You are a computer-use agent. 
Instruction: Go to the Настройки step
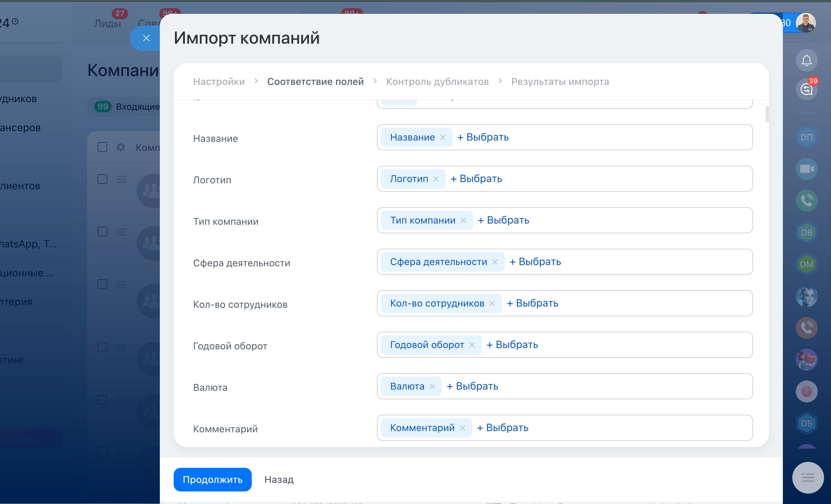pos(219,81)
